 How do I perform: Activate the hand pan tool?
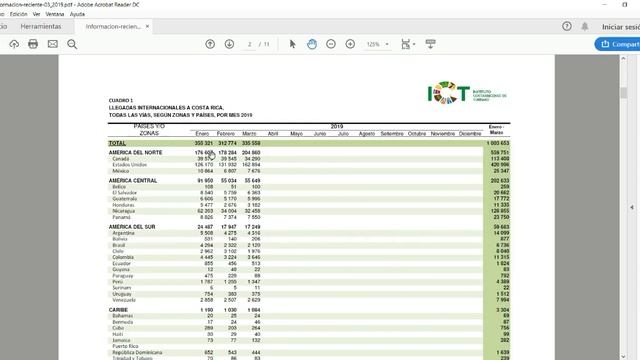tap(312, 44)
